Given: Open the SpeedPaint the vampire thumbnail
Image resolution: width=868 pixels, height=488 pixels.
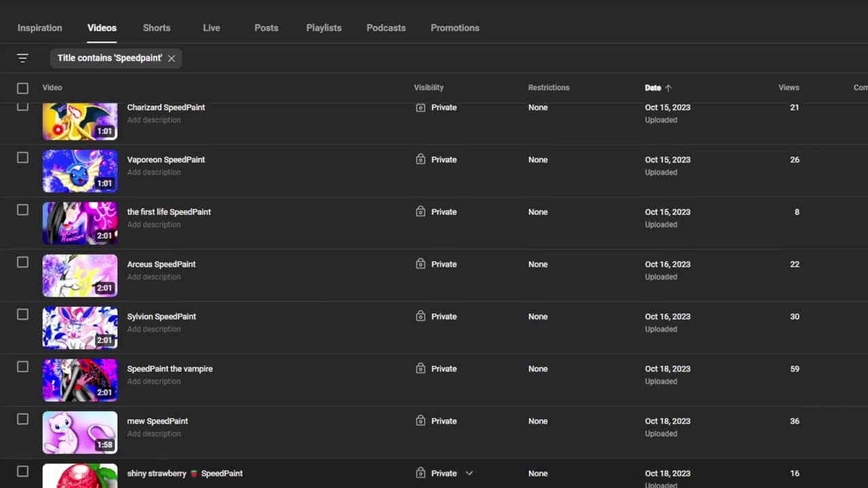Looking at the screenshot, I should (x=80, y=380).
